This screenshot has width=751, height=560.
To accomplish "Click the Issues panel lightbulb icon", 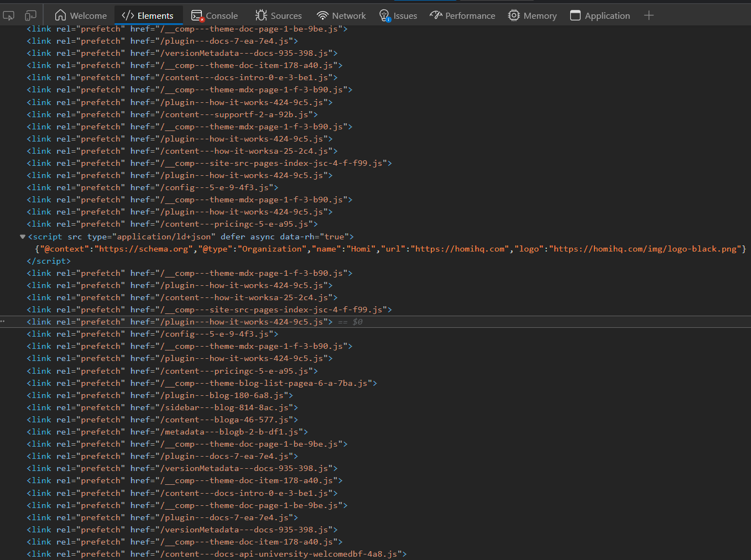I will pyautogui.click(x=384, y=15).
